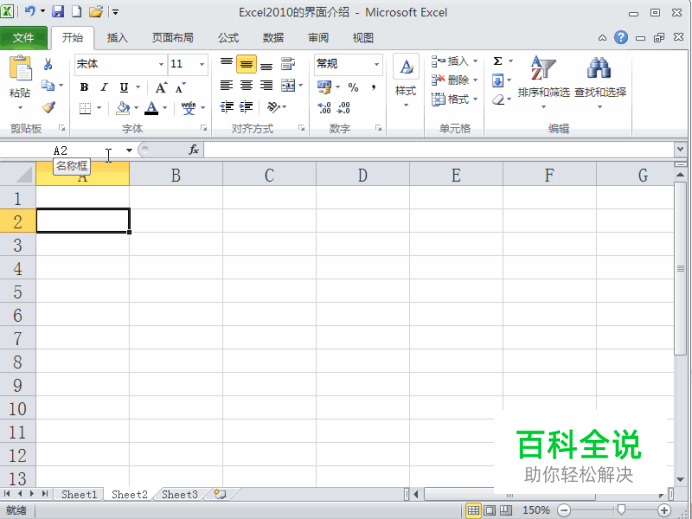The height and width of the screenshot is (519, 692).
Task: Click the text orientation icon
Action: pos(274,106)
